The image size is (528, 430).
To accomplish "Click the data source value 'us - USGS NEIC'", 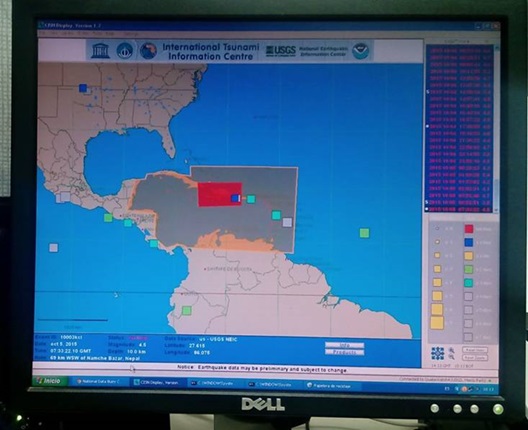I will (219, 339).
